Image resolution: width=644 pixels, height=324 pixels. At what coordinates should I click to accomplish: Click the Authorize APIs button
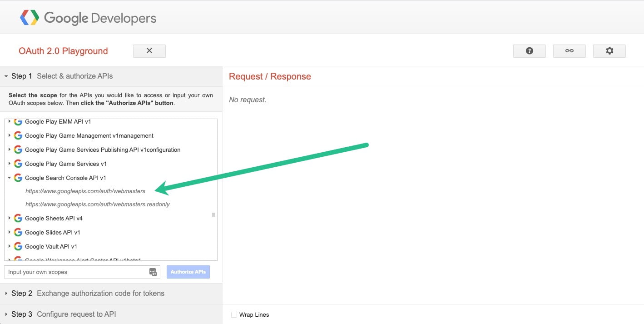pos(188,271)
